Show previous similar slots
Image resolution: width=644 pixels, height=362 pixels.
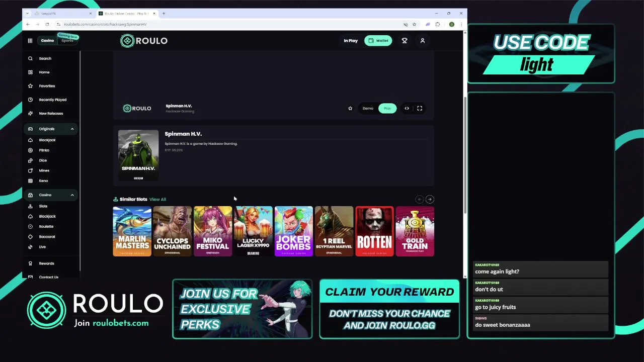(420, 200)
